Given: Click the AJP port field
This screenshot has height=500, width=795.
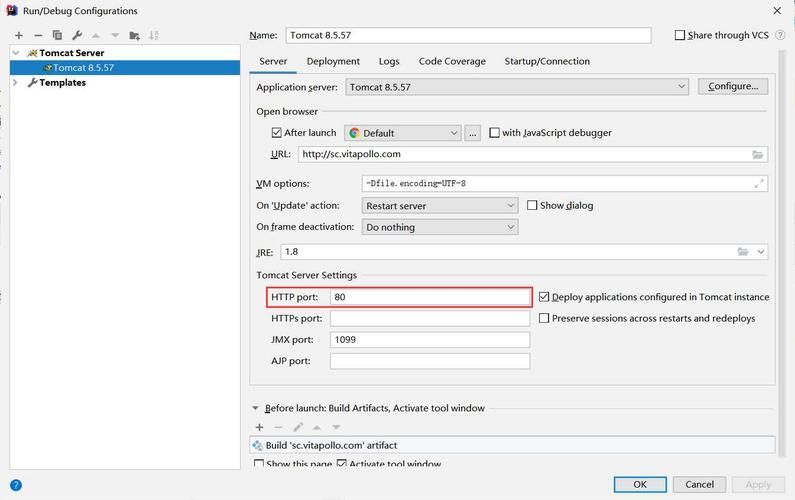Looking at the screenshot, I should tap(430, 361).
